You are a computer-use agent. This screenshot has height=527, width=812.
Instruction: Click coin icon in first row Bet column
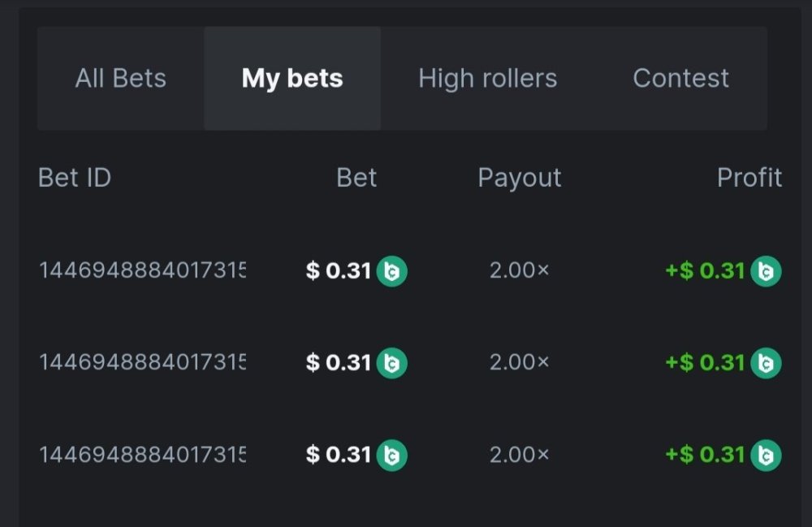(x=392, y=270)
